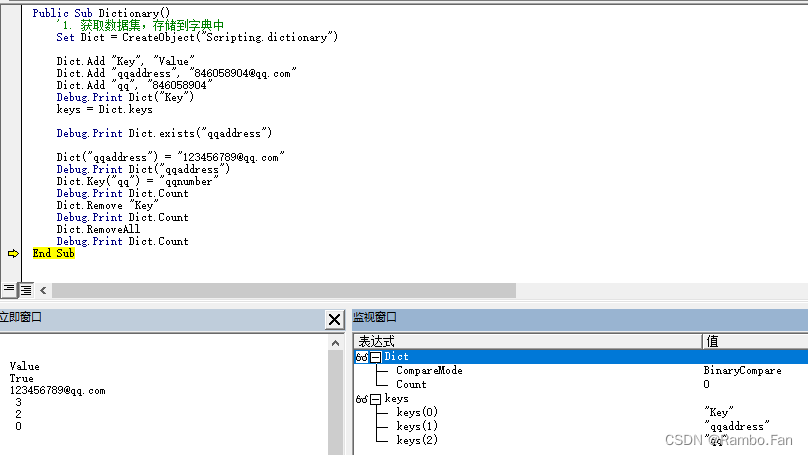808x455 pixels.
Task: Click the Set Dict = CreateObject line
Action: pos(197,37)
